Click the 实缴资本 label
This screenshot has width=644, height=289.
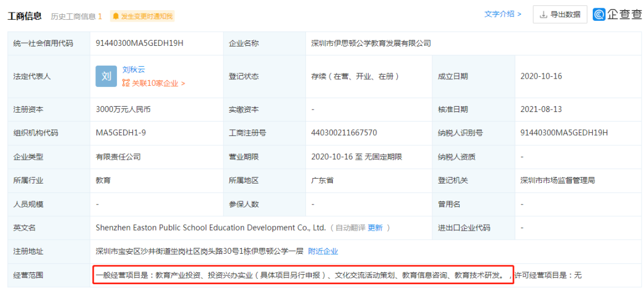[244, 110]
